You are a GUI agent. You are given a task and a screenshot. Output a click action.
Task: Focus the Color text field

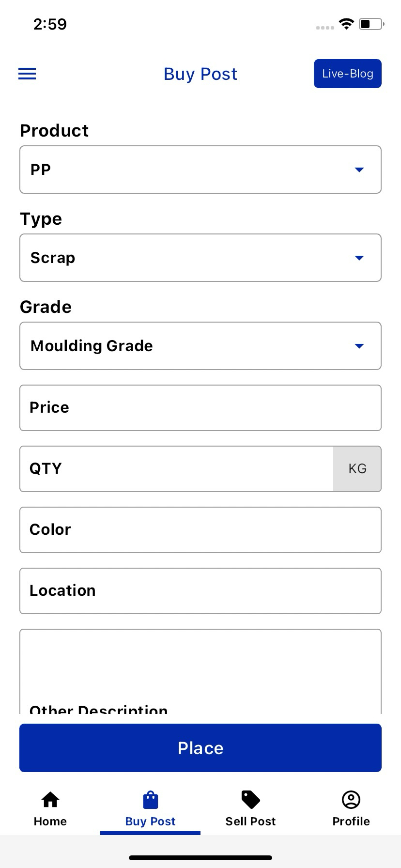click(200, 530)
